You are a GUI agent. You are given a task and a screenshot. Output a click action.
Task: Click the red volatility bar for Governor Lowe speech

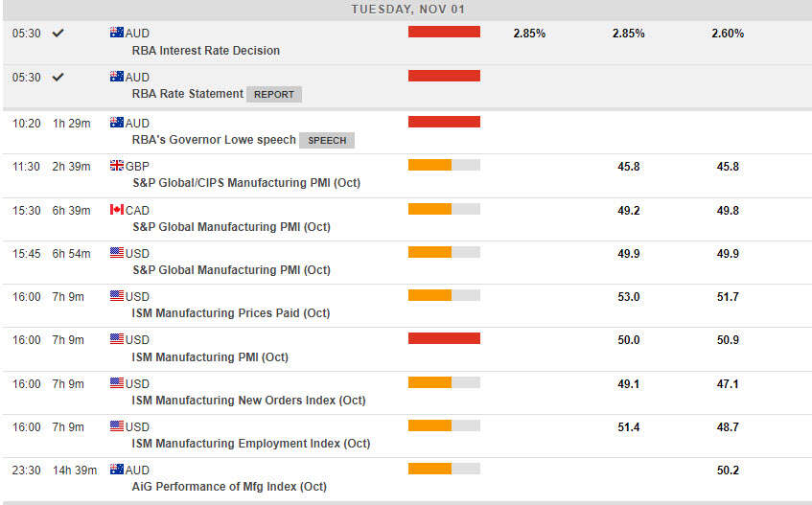coord(444,122)
